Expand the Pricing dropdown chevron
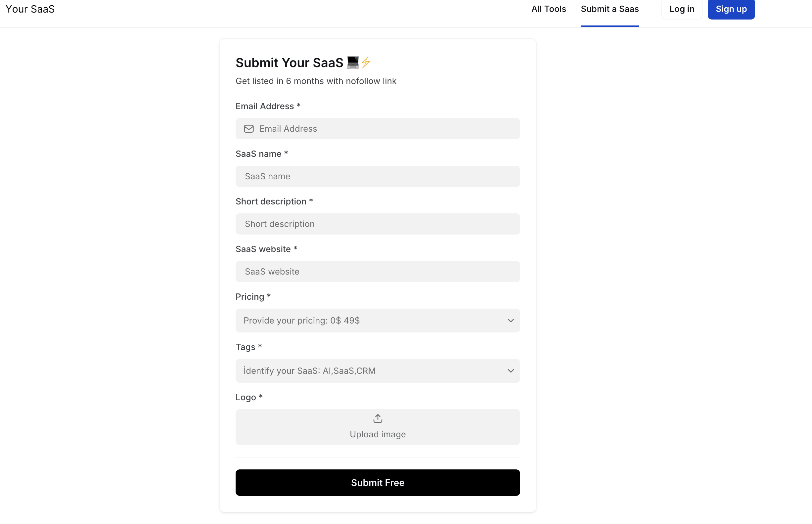812x524 pixels. pos(511,321)
